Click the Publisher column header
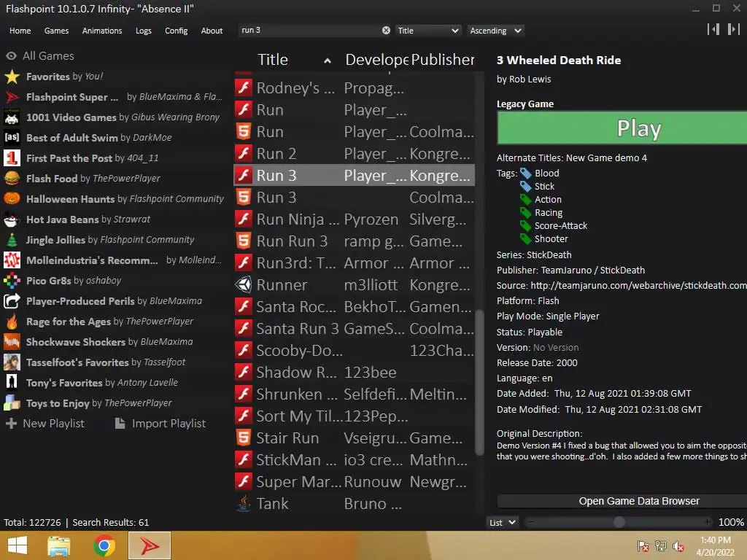Image resolution: width=747 pixels, height=560 pixels. point(443,60)
